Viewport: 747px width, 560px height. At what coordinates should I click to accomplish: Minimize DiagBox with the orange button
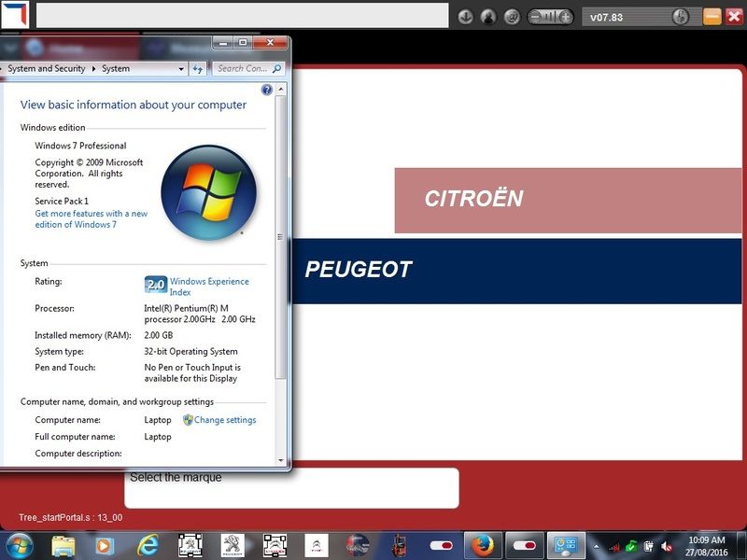(x=712, y=17)
